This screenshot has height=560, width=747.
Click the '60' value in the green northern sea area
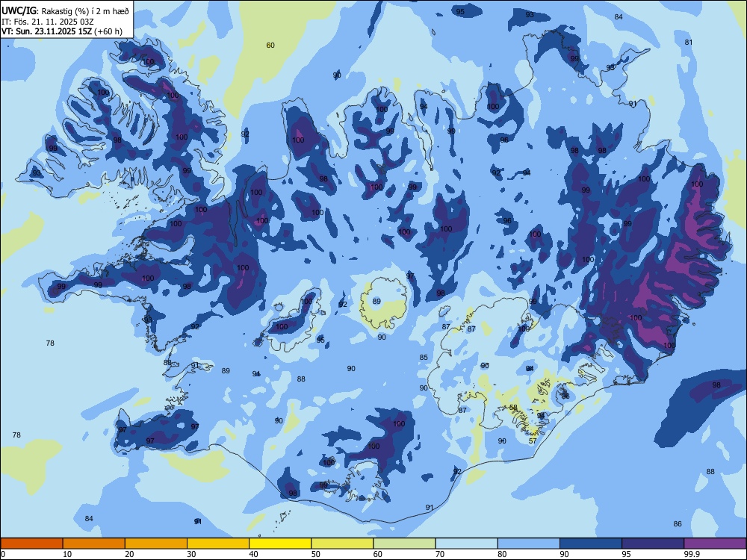(x=270, y=46)
